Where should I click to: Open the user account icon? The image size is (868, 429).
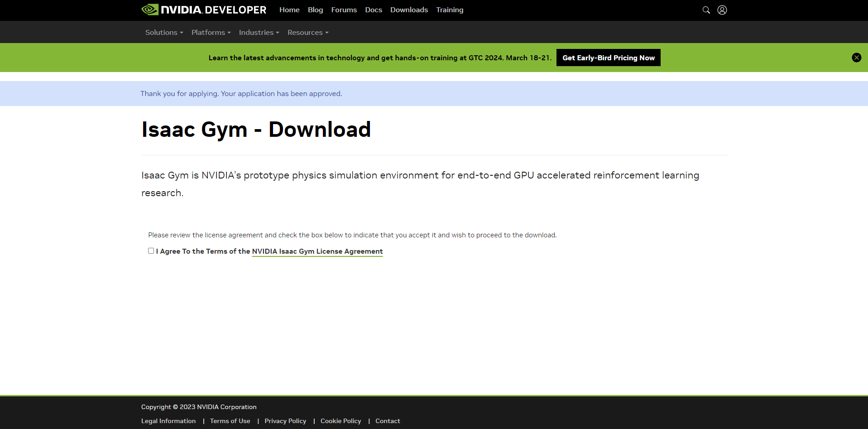coord(722,10)
